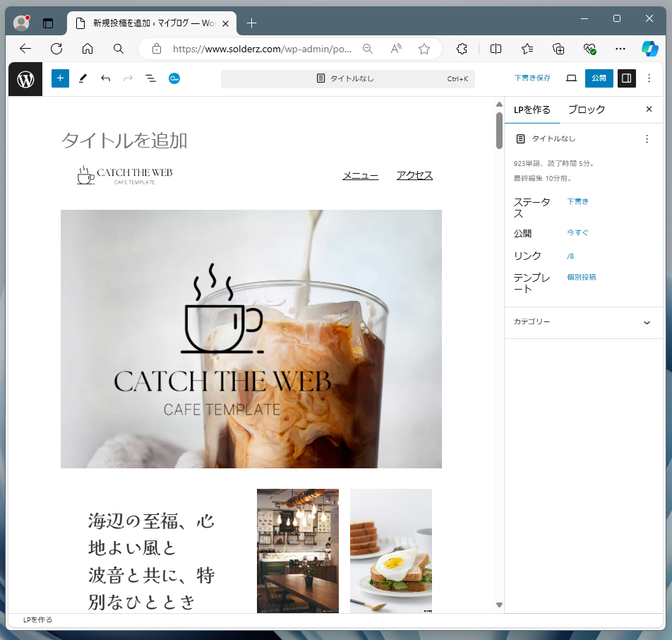Click the browser address bar URL
672x640 pixels.
pyautogui.click(x=262, y=49)
